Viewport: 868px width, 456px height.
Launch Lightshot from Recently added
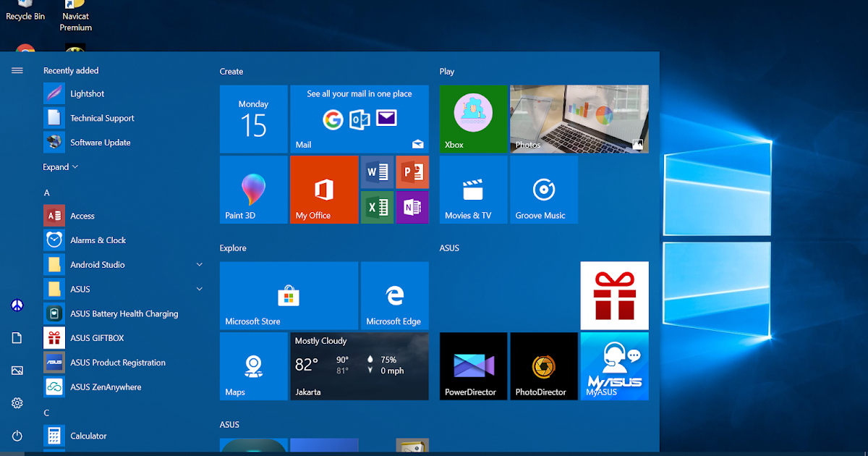[123, 94]
